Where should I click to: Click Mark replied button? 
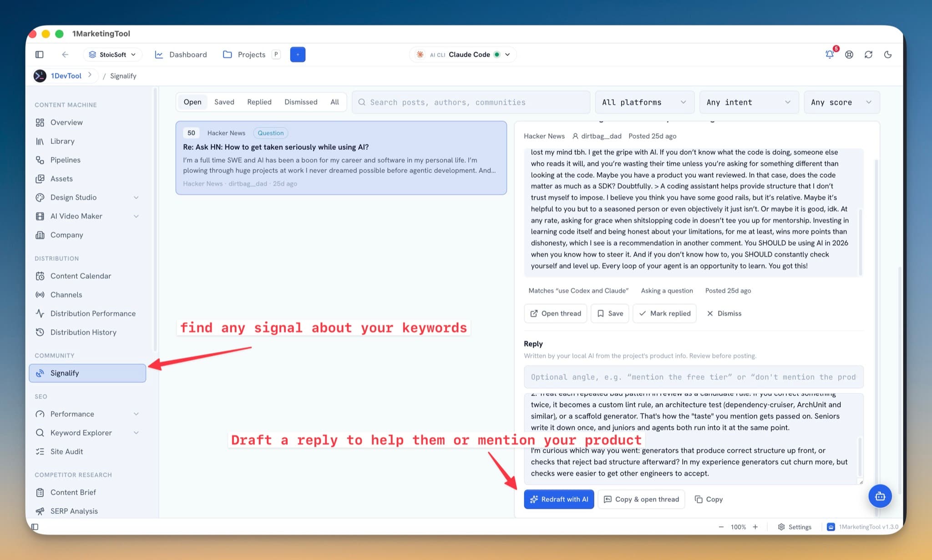pyautogui.click(x=664, y=313)
